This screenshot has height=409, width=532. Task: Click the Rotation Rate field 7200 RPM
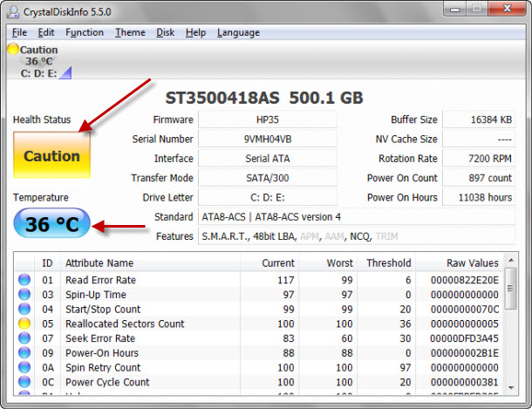(x=479, y=159)
